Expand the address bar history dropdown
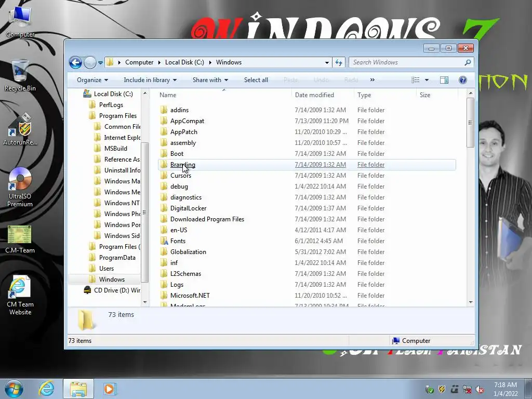The height and width of the screenshot is (399, 532). [327, 62]
